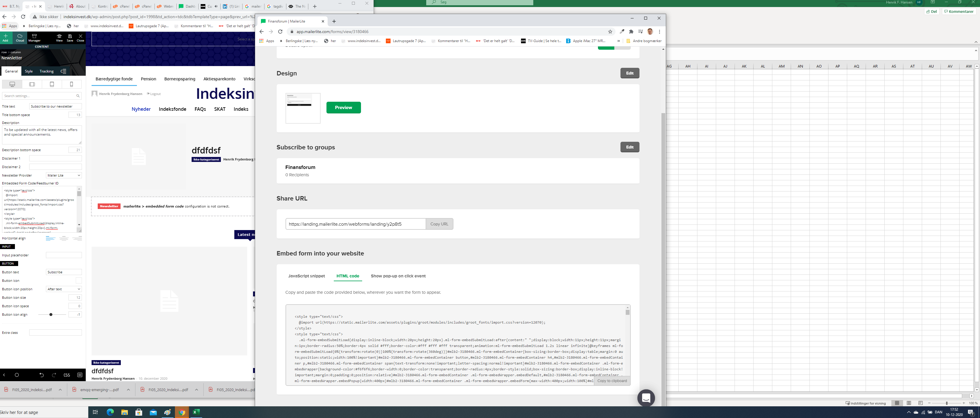
Task: Set horizontal align to right
Action: 77,238
